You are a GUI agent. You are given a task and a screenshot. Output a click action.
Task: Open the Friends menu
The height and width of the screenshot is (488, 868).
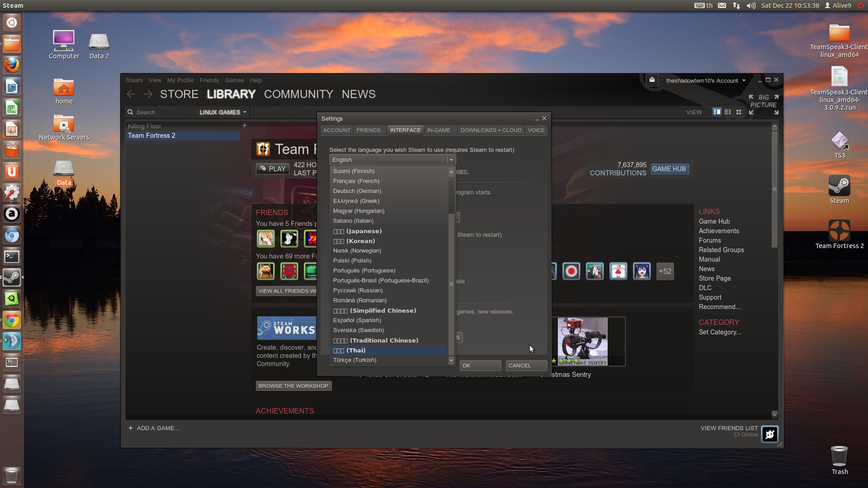(209, 80)
